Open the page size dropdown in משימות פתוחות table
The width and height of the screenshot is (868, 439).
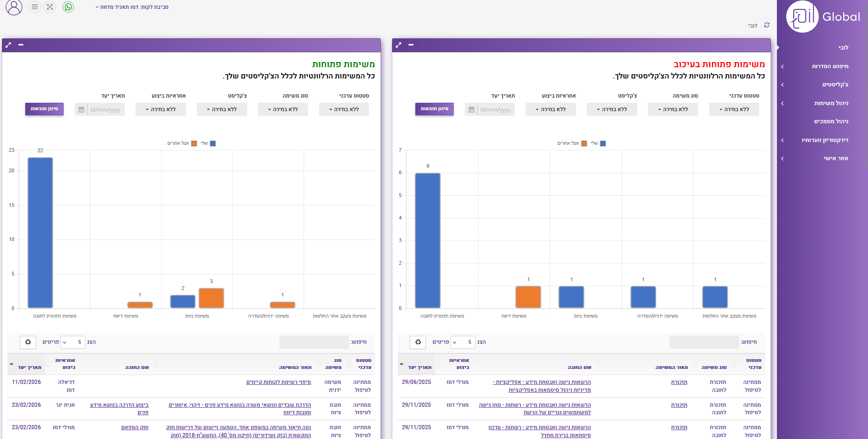click(73, 342)
